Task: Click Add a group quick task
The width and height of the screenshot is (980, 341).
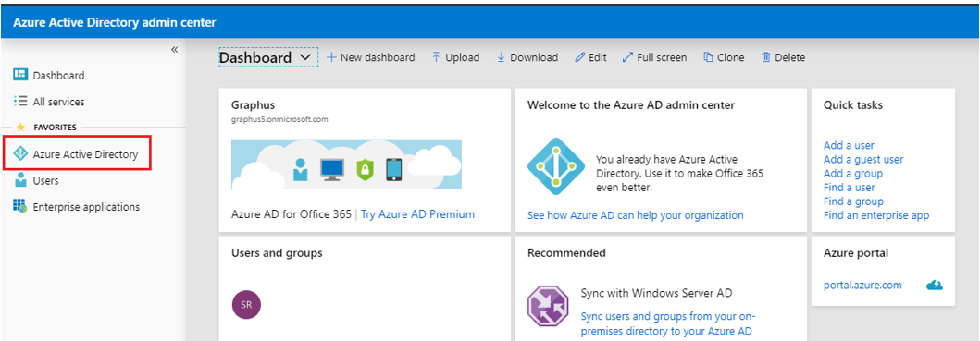Action: [853, 173]
